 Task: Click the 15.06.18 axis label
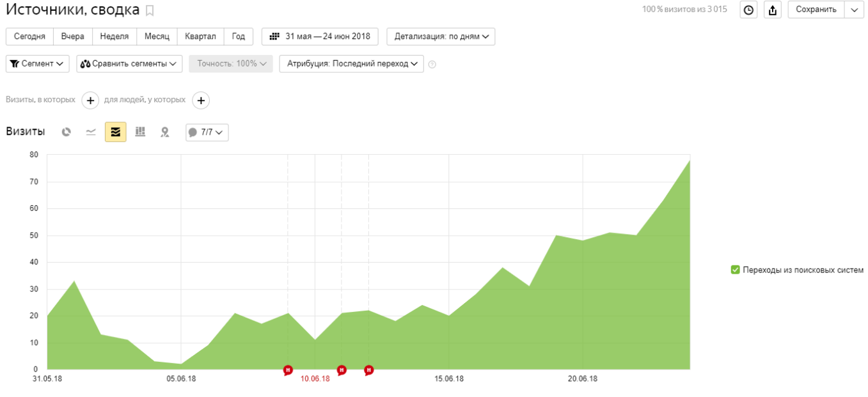click(x=448, y=379)
